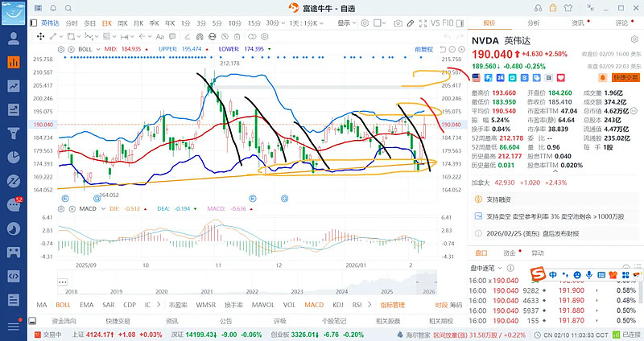Toggle the left watchlist panel icon
644x341 pixels.
(x=34, y=23)
